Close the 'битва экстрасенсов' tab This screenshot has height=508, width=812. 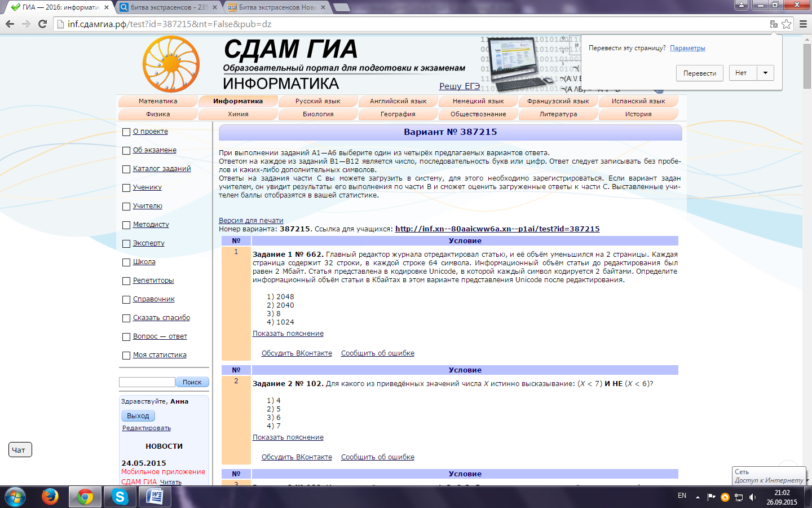tap(215, 7)
